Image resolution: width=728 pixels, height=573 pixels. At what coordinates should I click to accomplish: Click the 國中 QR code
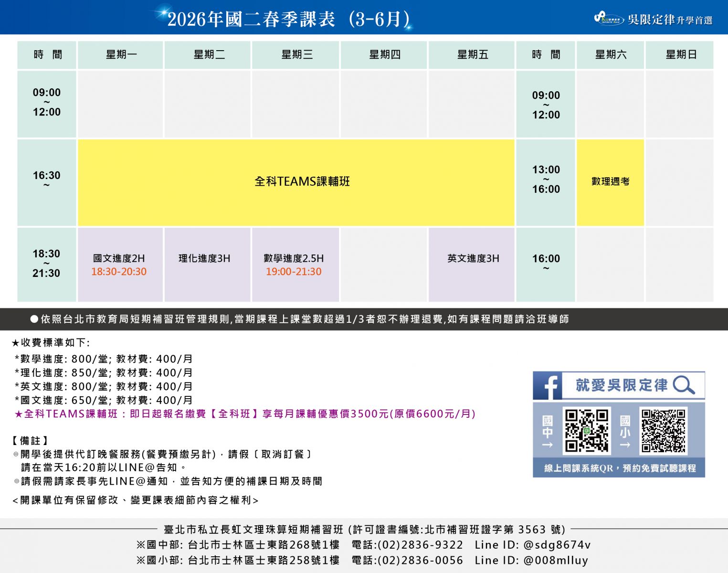pos(586,430)
